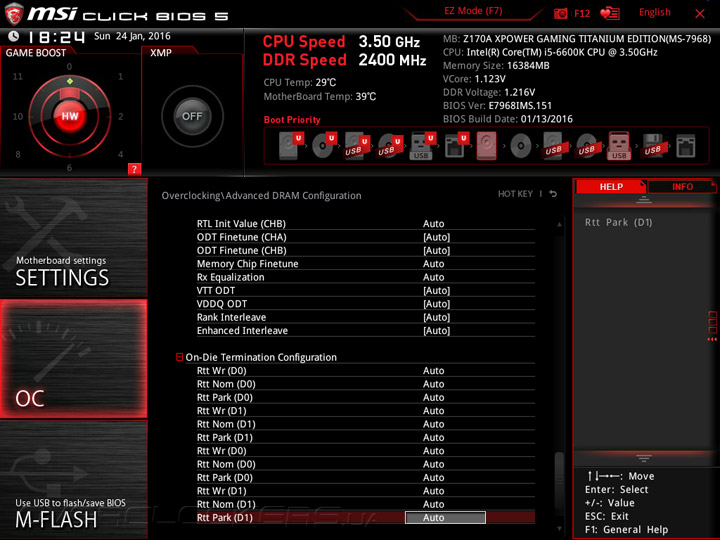Click the Game Boost question mark help icon

[134, 169]
